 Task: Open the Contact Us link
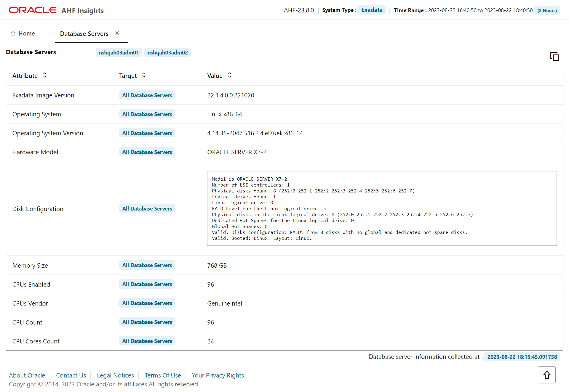tap(71, 375)
